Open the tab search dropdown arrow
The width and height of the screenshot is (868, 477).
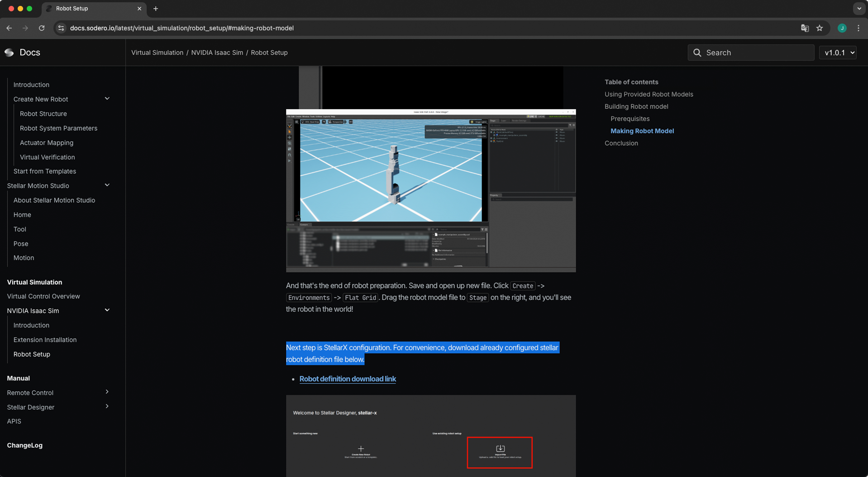coord(859,9)
